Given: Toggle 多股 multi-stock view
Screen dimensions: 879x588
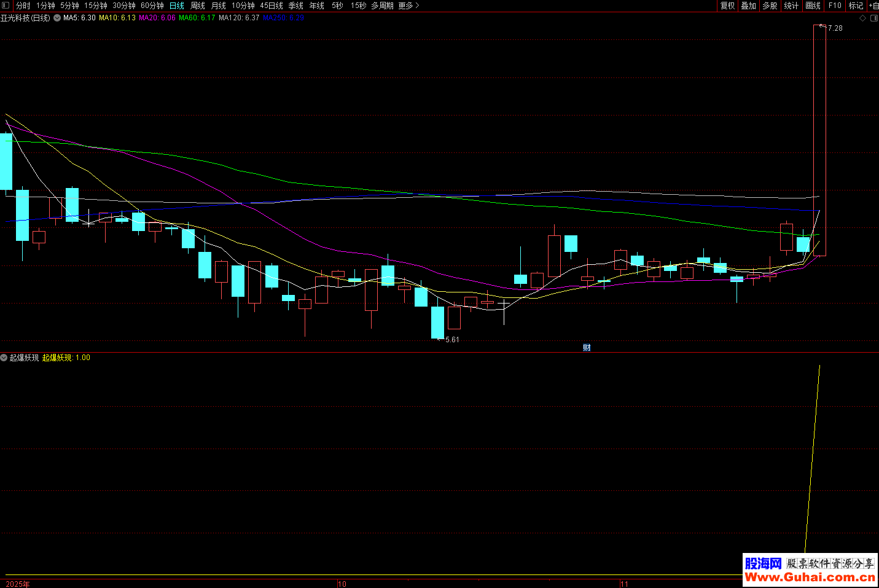Looking at the screenshot, I should tap(770, 6).
